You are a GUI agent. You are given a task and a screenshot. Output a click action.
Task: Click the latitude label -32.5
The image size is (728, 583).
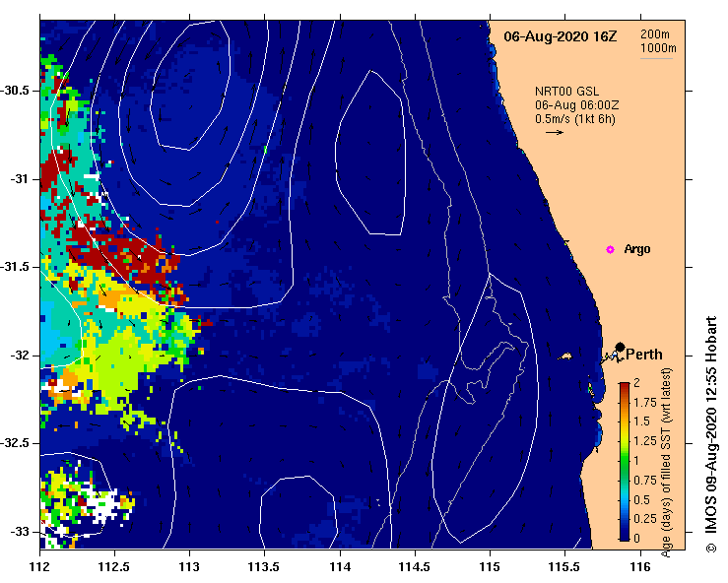coord(15,443)
